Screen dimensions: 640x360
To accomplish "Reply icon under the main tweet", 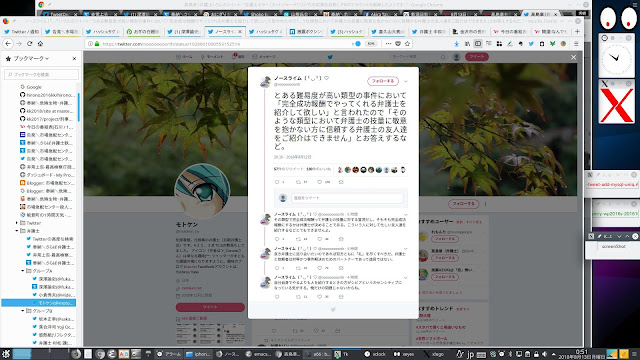I will click(277, 182).
